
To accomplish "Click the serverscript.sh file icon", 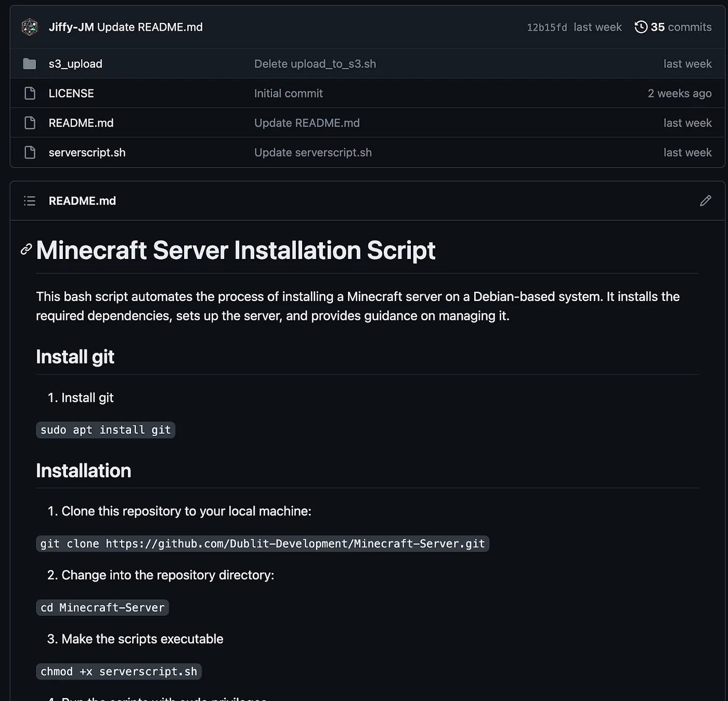I will pos(30,153).
